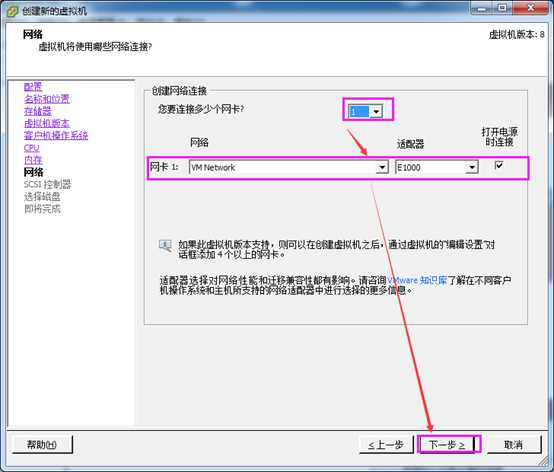Click the 适配器 column header

tap(410, 144)
